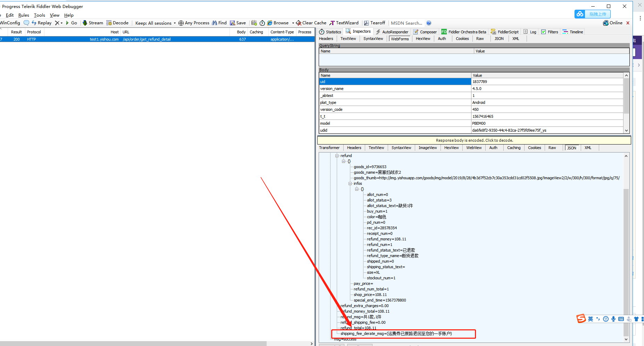Open the Rules menu
This screenshot has width=644, height=346.
[x=24, y=15]
